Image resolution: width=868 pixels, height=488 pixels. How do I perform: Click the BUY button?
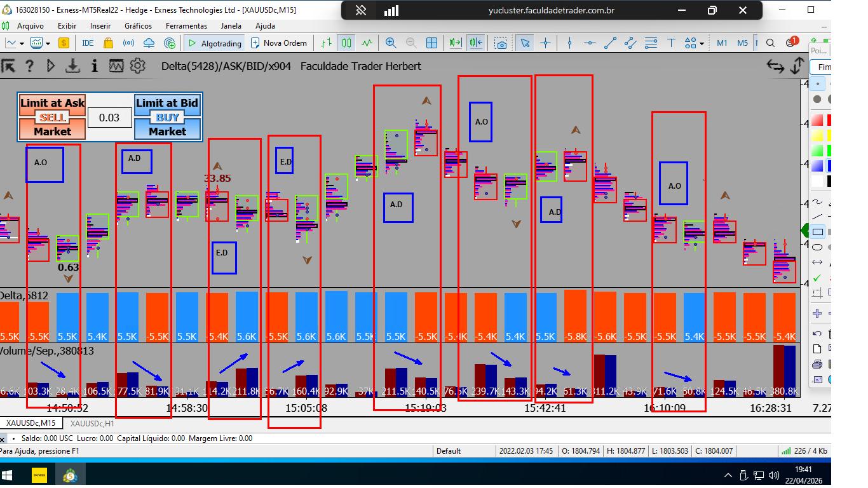(168, 118)
